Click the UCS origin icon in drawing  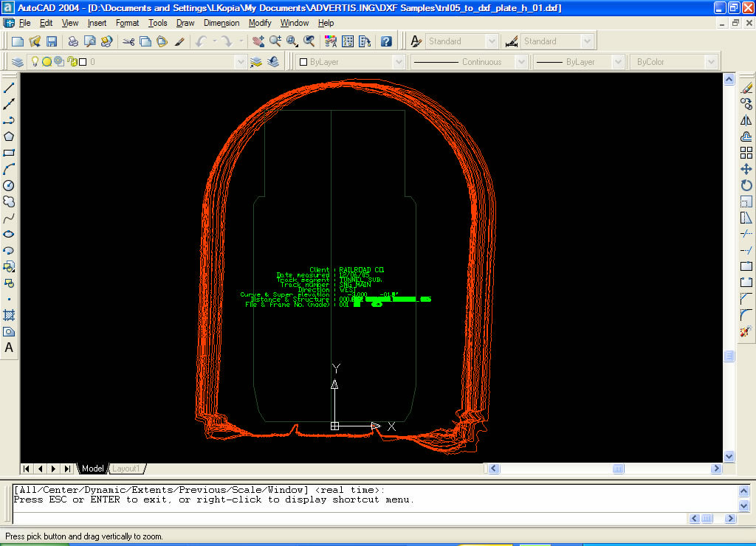click(334, 426)
